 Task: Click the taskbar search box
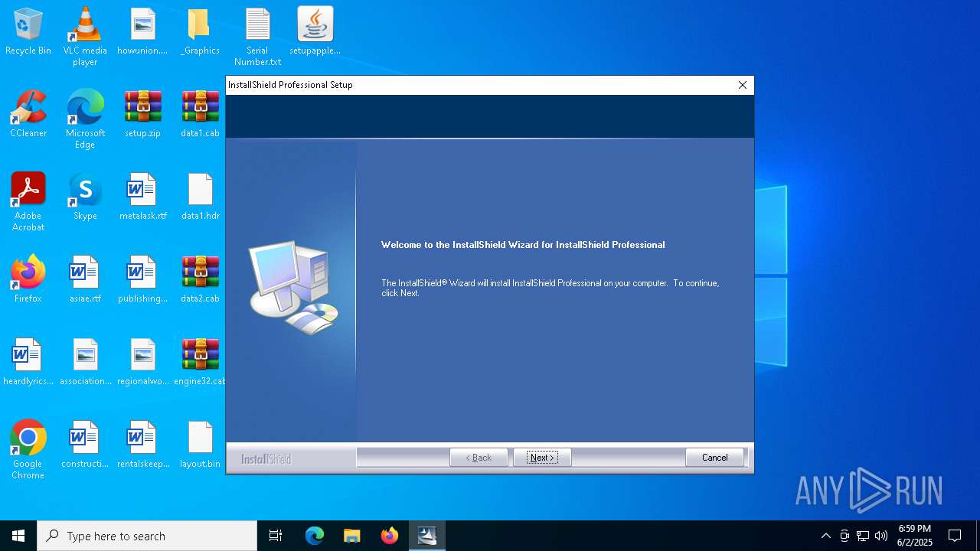pos(147,536)
